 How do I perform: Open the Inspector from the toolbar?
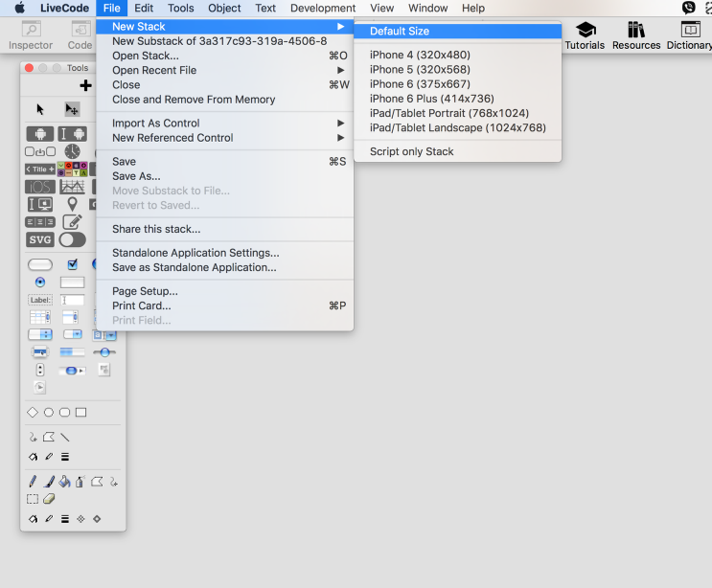[x=31, y=35]
